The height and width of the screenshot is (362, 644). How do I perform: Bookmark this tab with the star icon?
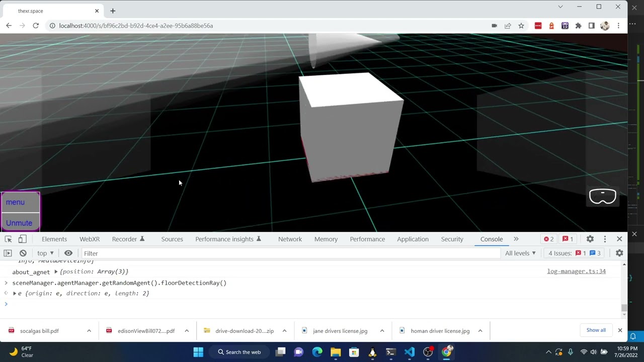[x=521, y=26]
